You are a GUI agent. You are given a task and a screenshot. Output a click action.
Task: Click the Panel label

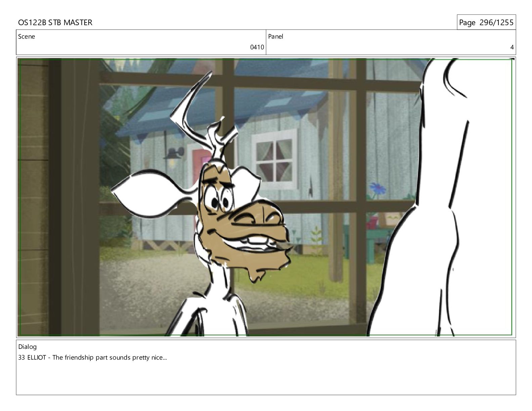click(276, 37)
